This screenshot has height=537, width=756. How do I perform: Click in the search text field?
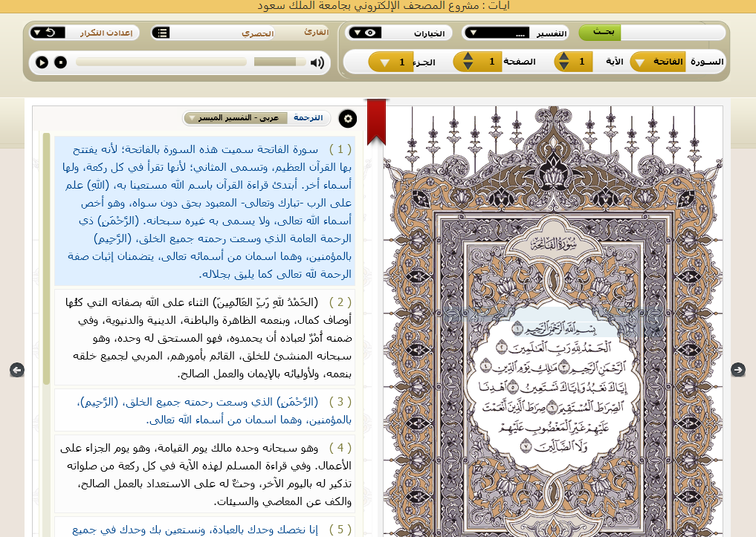pyautogui.click(x=673, y=33)
